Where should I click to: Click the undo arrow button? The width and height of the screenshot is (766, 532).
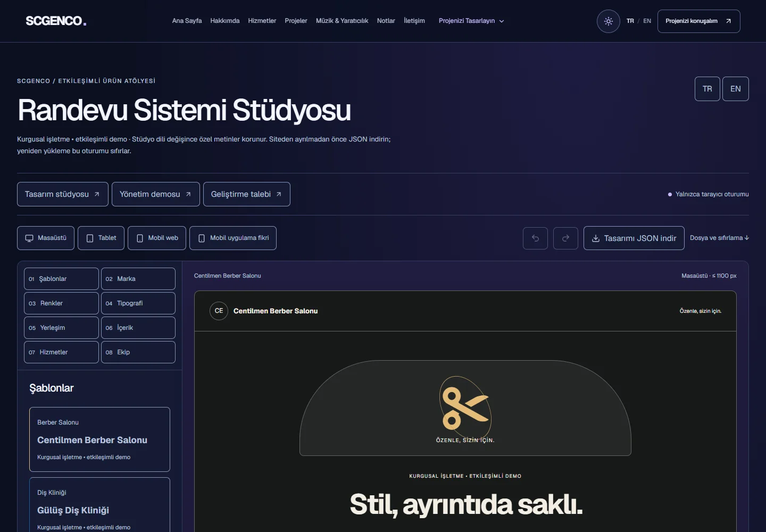[x=535, y=238]
